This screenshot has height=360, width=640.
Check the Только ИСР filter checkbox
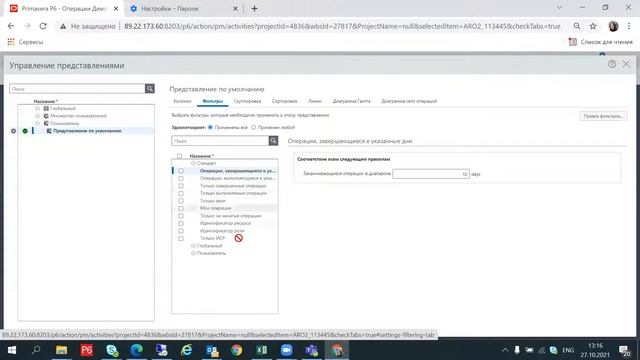181,238
